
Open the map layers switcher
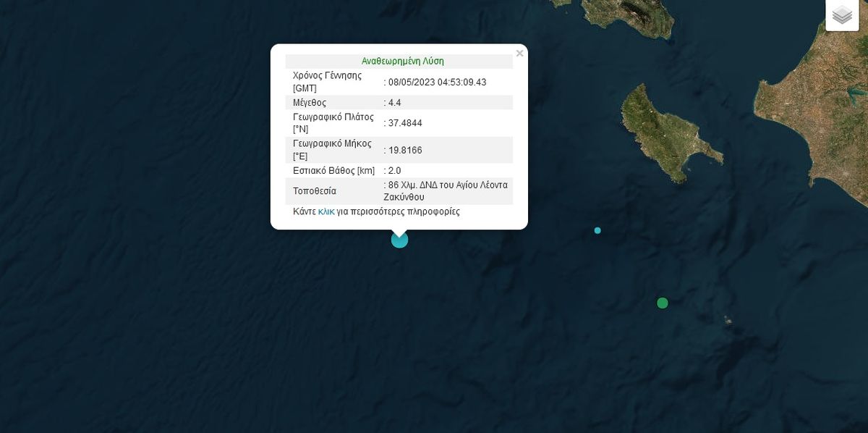[842, 15]
